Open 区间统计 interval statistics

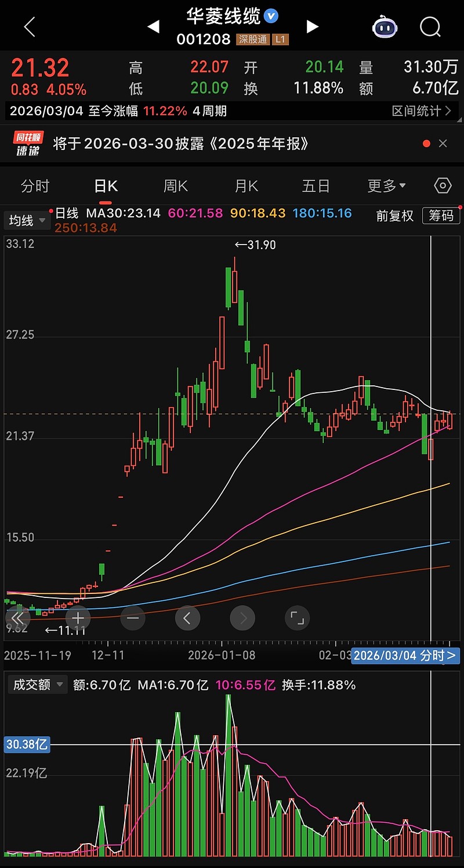421,111
